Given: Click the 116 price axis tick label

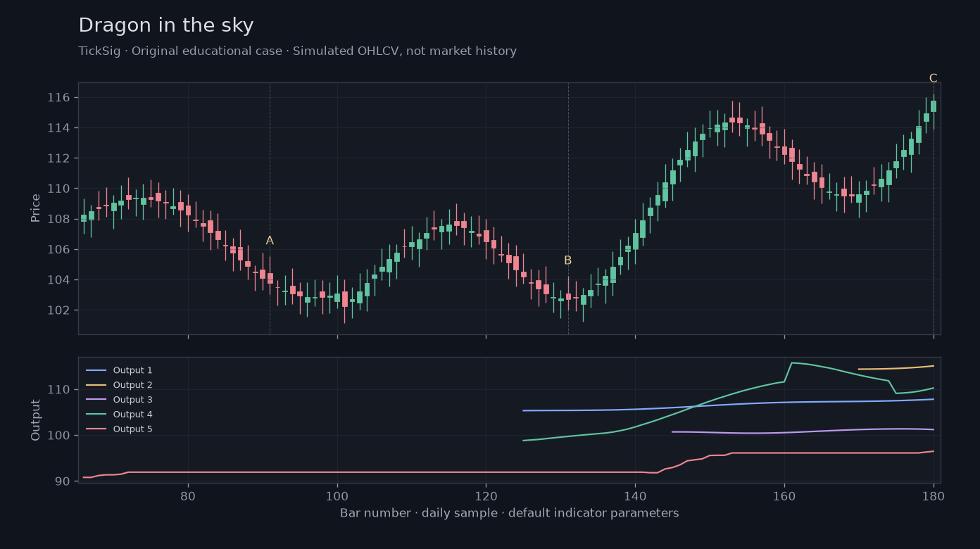Looking at the screenshot, I should click(x=58, y=97).
